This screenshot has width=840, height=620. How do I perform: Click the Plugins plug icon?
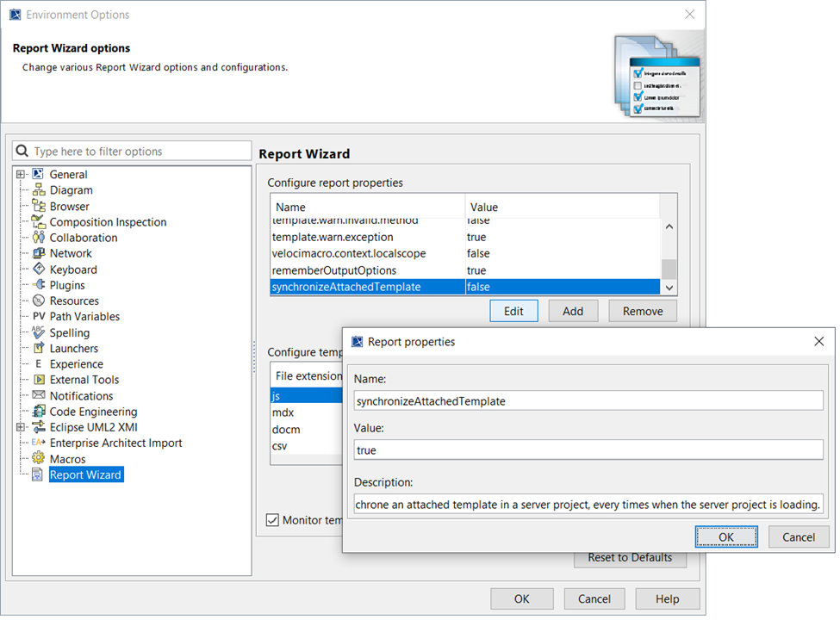pos(39,284)
